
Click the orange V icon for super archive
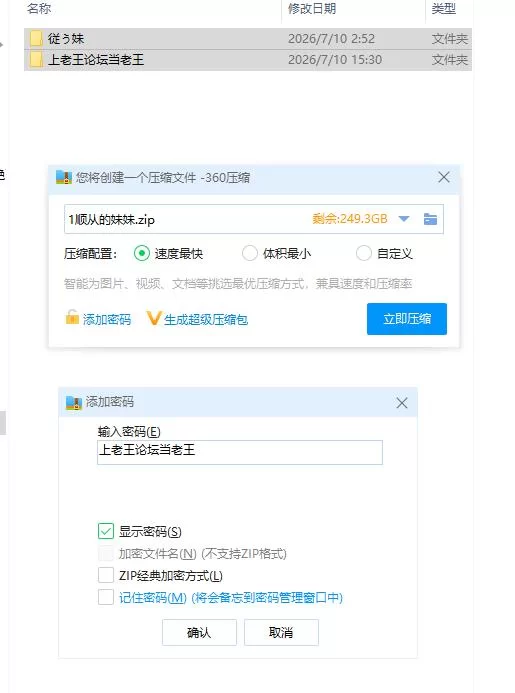pos(153,318)
